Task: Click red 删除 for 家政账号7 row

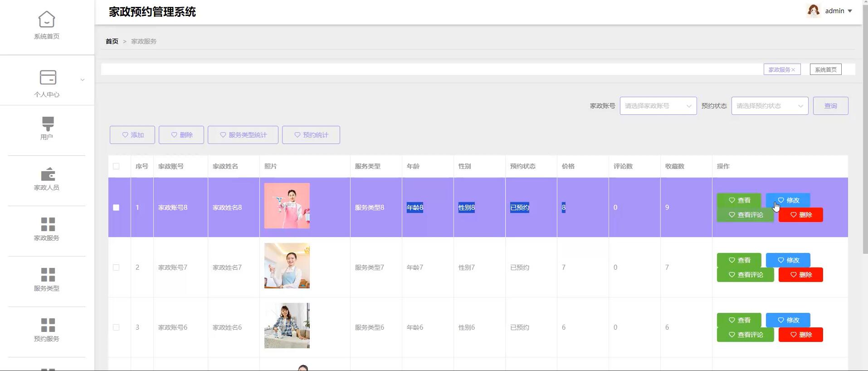Action: click(x=800, y=275)
